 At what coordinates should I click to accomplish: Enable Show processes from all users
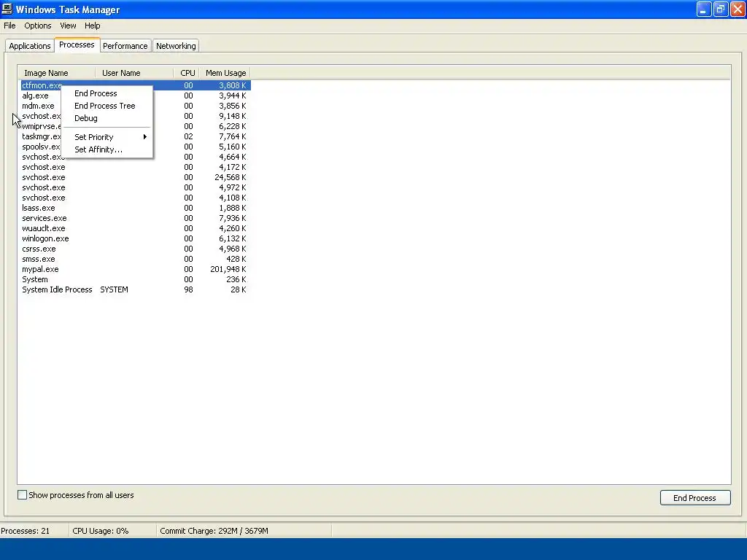[23, 495]
